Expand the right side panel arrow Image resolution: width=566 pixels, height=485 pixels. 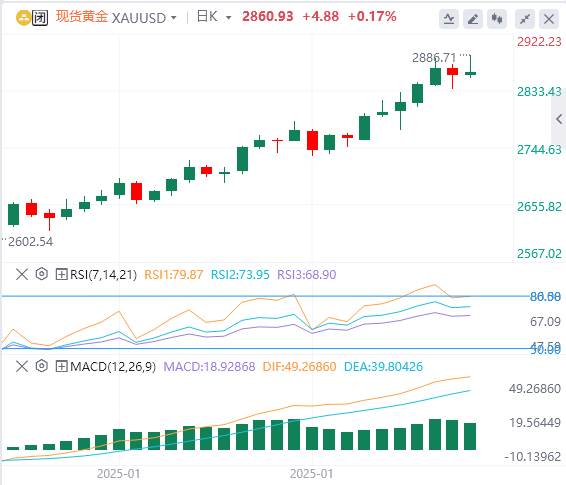click(559, 119)
